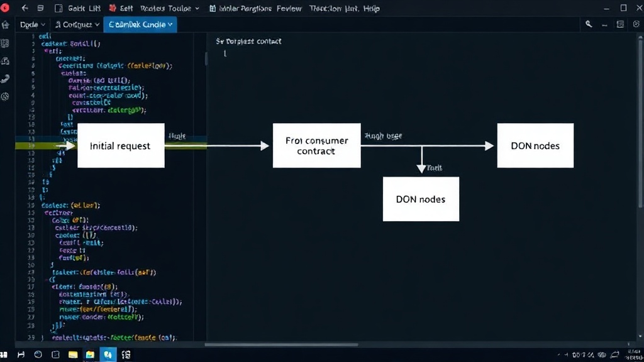Select the highlighted blue Console tab

click(x=140, y=25)
